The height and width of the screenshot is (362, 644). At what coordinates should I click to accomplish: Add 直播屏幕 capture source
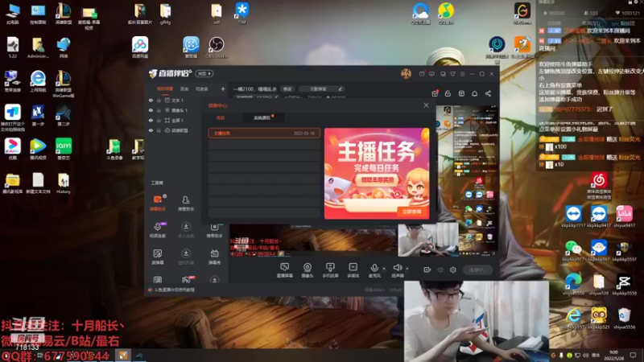[x=285, y=270]
